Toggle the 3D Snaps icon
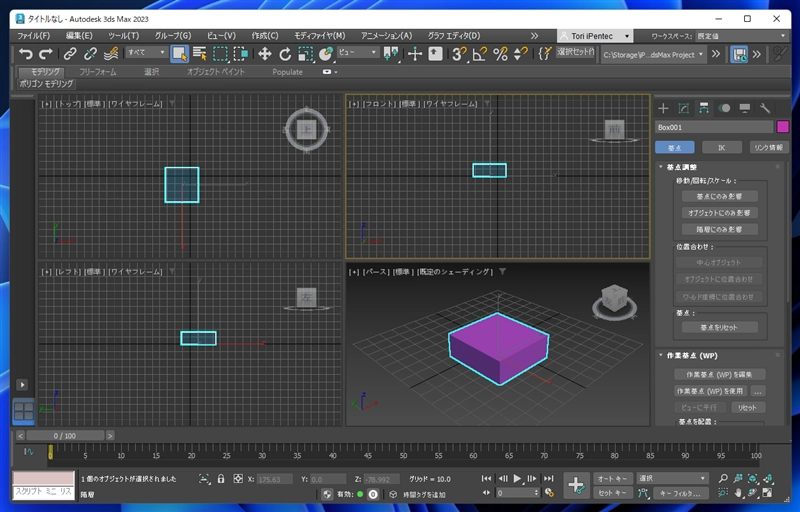800x512 pixels. tap(459, 54)
